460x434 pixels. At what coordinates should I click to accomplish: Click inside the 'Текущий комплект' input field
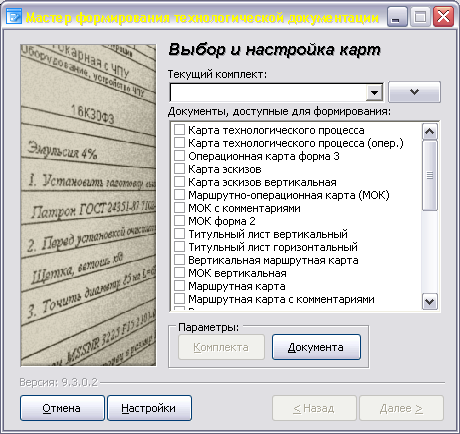[268, 92]
